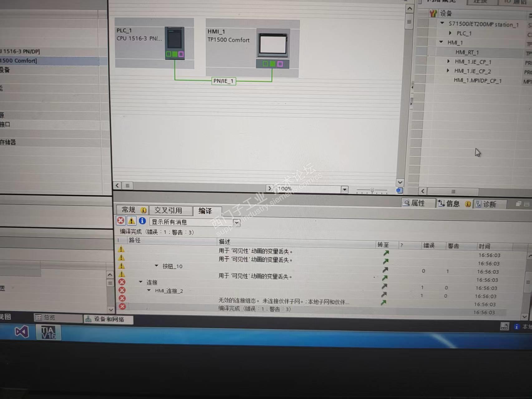532x399 pixels.
Task: Open the 设备和网络 editor tab
Action: coord(109,319)
